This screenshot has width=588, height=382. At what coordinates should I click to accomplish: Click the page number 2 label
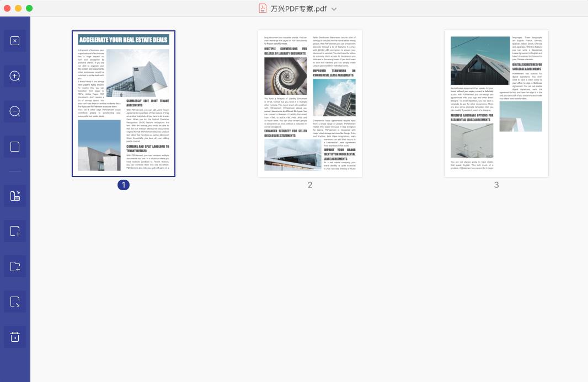tap(310, 185)
